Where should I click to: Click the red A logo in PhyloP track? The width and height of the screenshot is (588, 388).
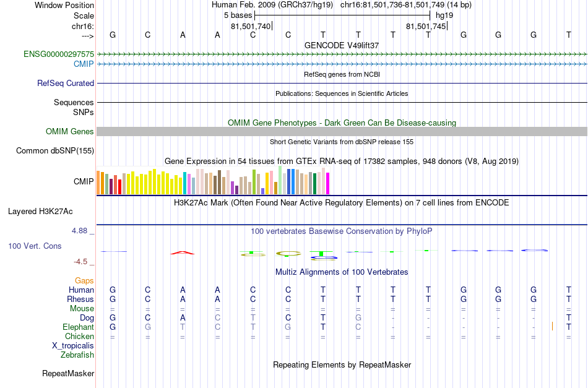click(x=183, y=252)
